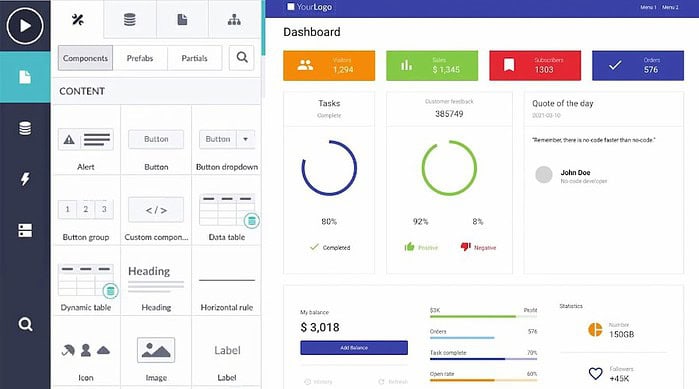Click the Add Balance button
Screen dimensions: 699x389
pyautogui.click(x=354, y=348)
